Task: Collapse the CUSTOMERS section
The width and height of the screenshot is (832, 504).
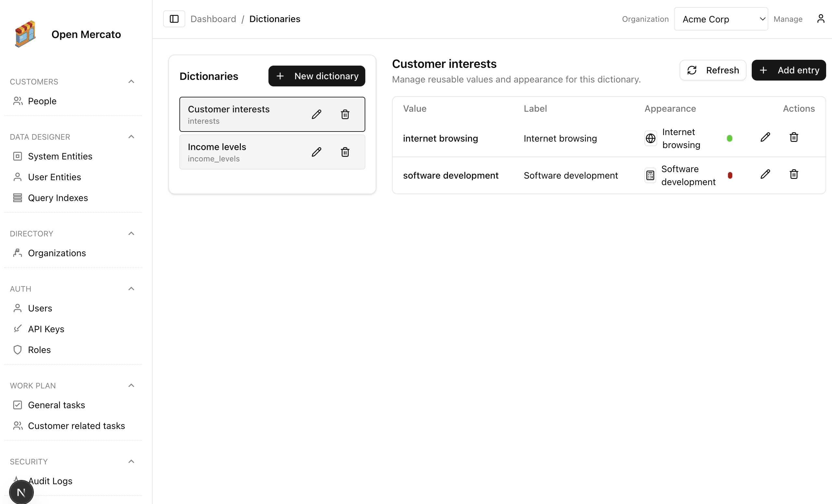Action: click(131, 81)
